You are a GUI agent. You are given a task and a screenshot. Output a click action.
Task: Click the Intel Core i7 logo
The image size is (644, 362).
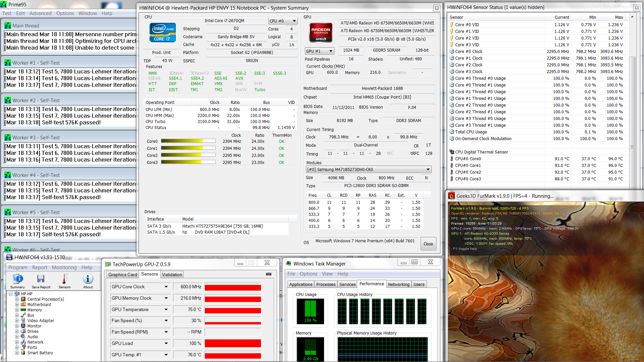162,33
